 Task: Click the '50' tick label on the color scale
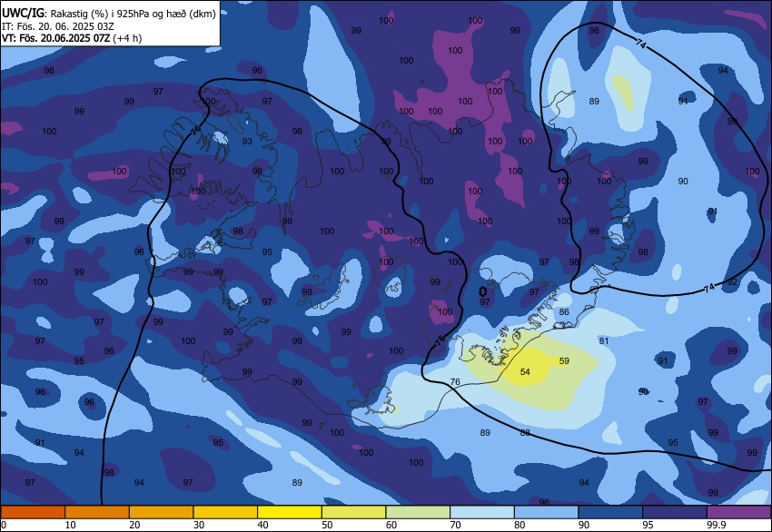click(327, 525)
